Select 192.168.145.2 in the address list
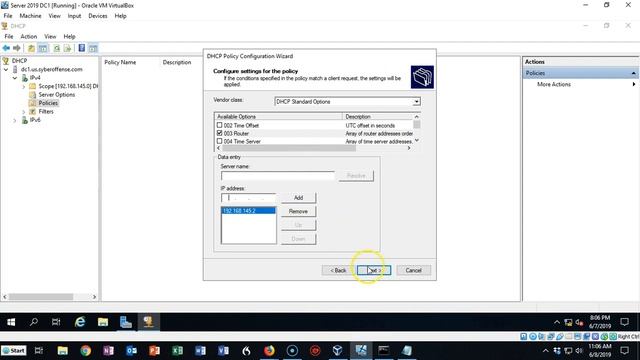 coord(248,211)
